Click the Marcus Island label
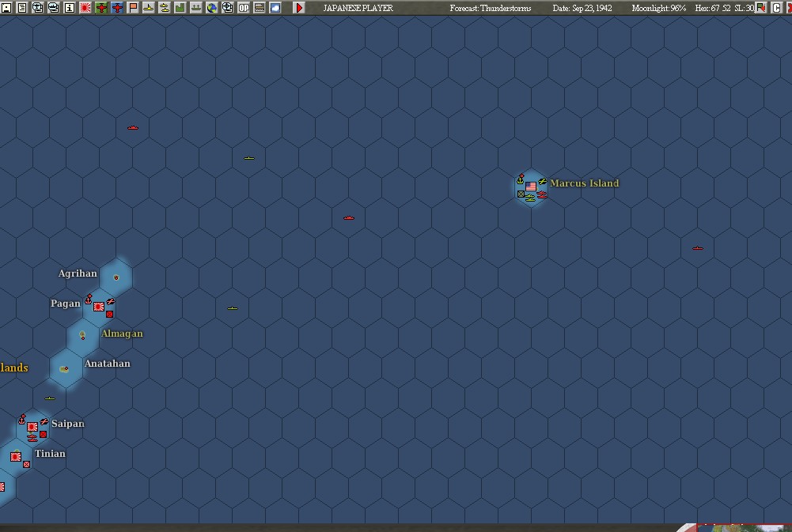The width and height of the screenshot is (792, 532). tap(585, 183)
